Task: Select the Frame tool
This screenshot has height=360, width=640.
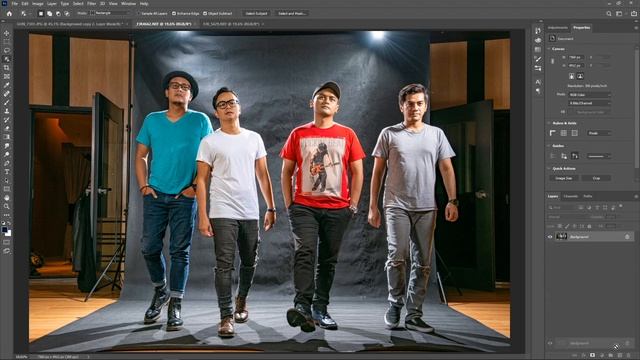Action: (x=7, y=76)
